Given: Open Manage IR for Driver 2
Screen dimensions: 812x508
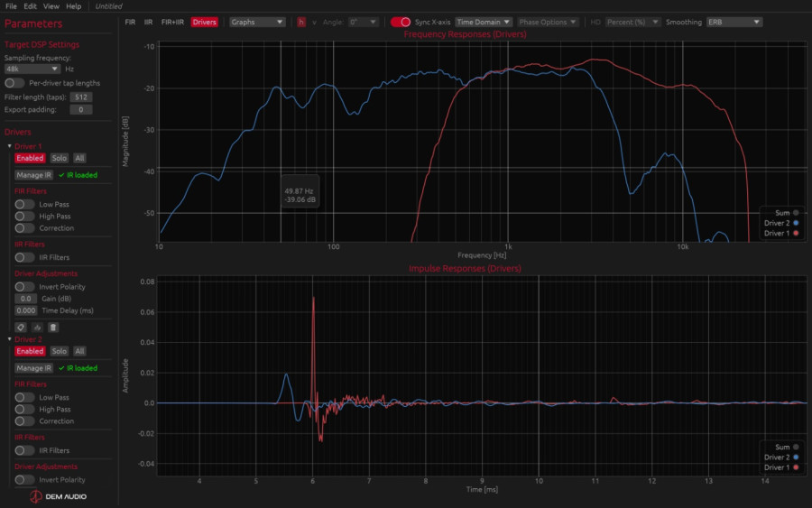Looking at the screenshot, I should pyautogui.click(x=33, y=368).
